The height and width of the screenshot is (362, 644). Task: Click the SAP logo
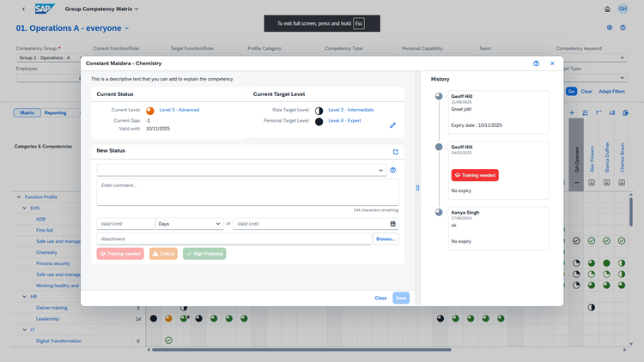point(45,9)
